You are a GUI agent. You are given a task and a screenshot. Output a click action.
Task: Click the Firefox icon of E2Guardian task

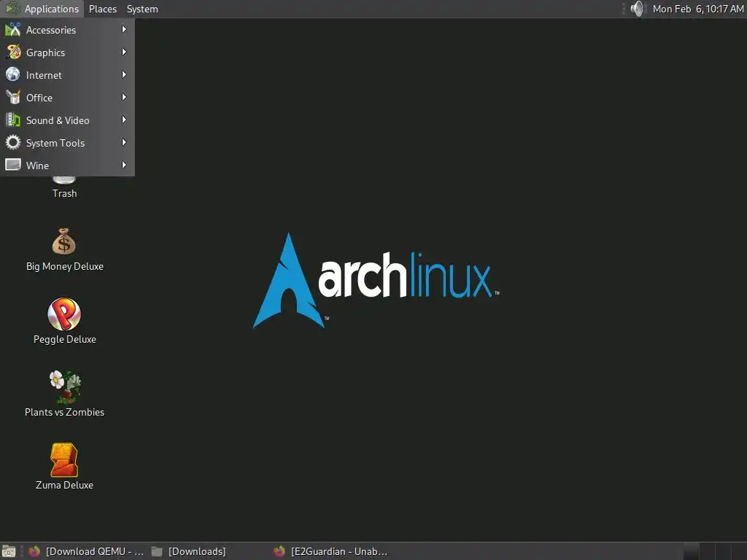coord(279,551)
